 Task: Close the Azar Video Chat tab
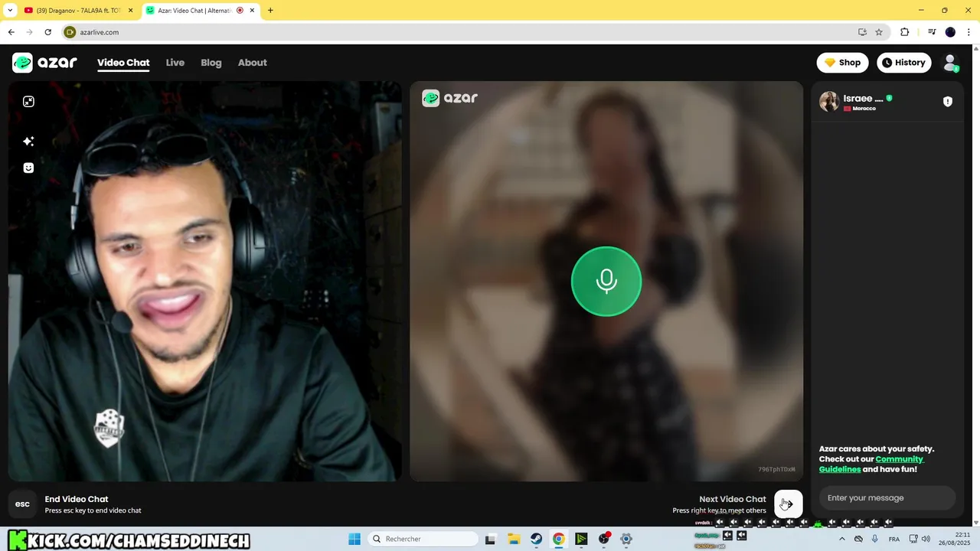252,11
